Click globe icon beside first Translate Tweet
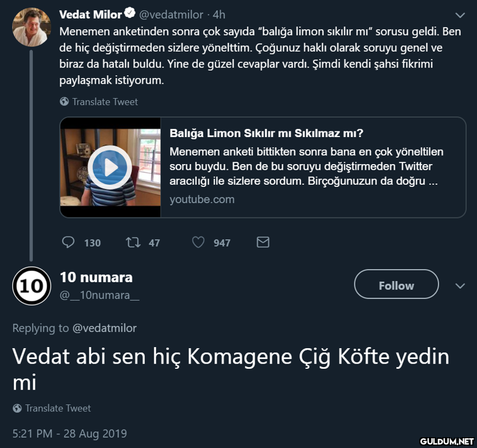The width and height of the screenshot is (477, 448). pos(64,102)
